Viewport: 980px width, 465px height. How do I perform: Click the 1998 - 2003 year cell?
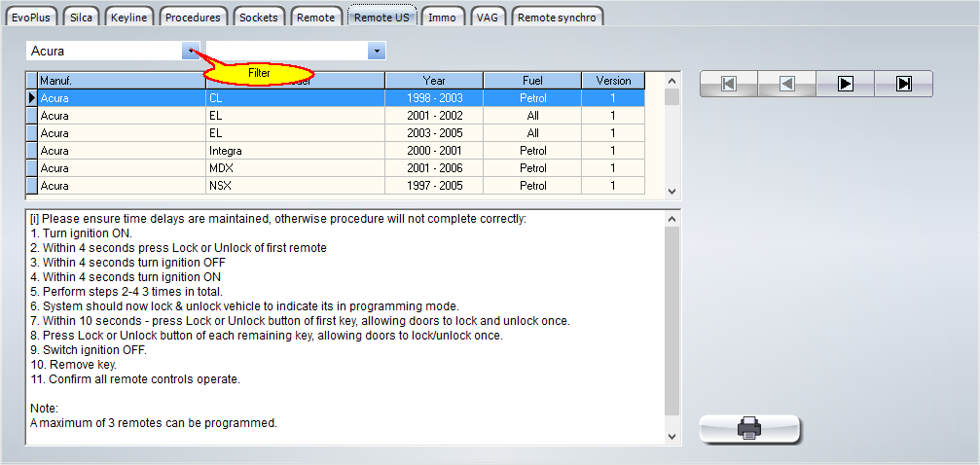click(434, 98)
